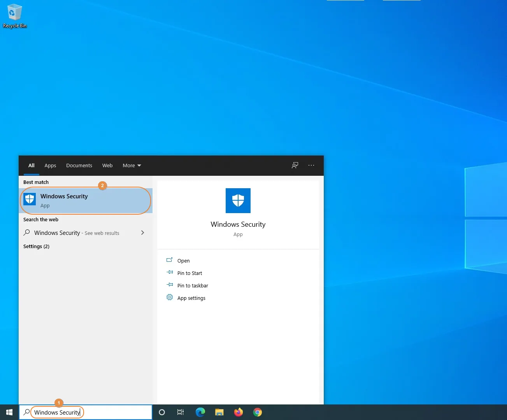Switch to the Web search tab
507x420 pixels.
[107, 165]
